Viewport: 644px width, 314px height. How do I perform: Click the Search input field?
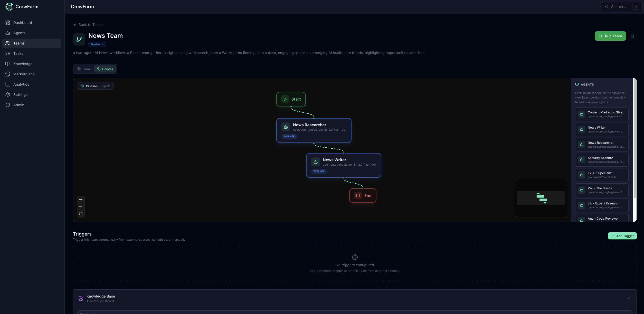coord(618,7)
